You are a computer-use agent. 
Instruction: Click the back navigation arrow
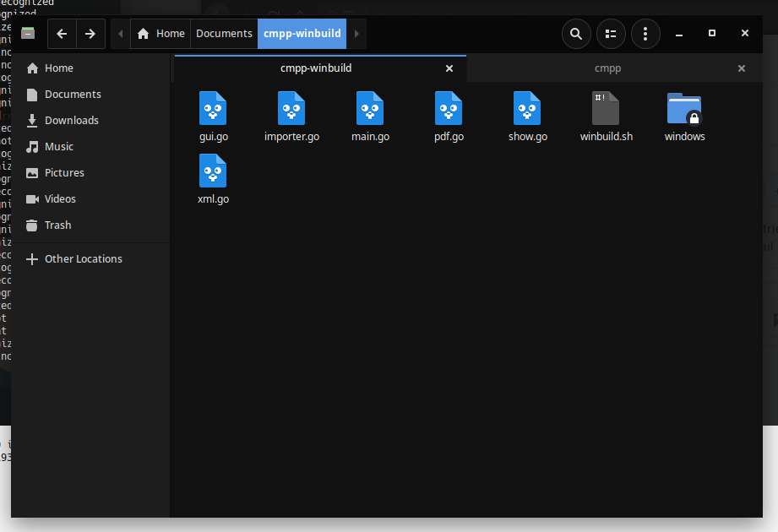point(61,34)
